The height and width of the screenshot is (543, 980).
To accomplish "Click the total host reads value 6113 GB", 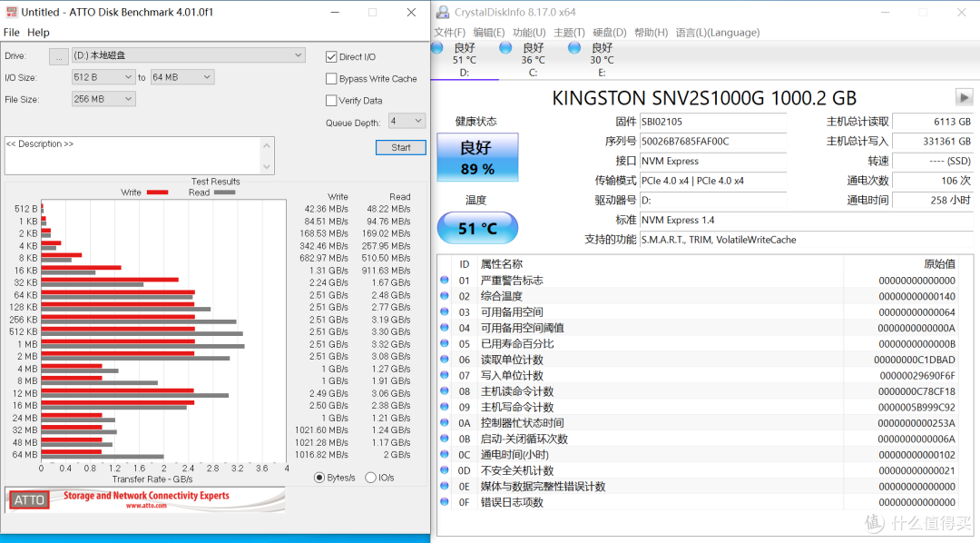I will tap(933, 122).
